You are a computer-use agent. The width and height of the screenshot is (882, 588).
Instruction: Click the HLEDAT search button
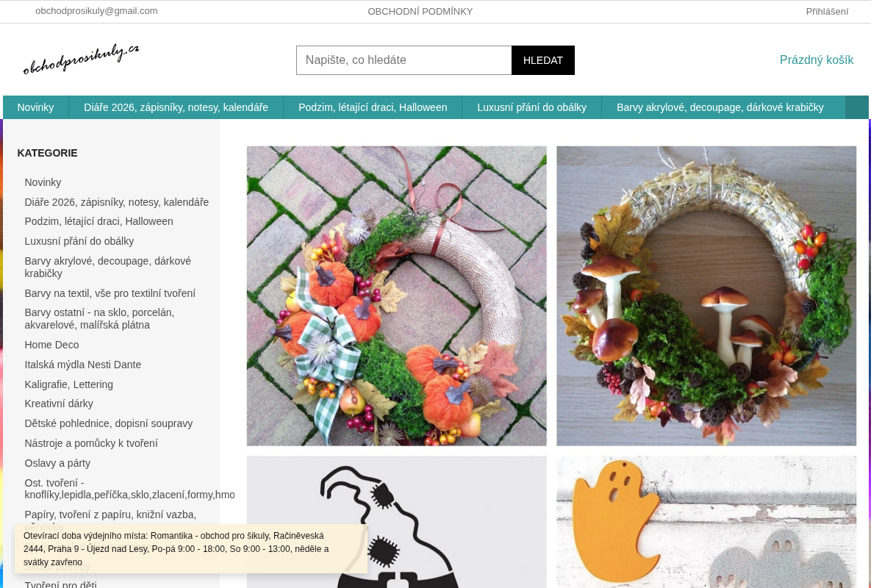(x=543, y=60)
